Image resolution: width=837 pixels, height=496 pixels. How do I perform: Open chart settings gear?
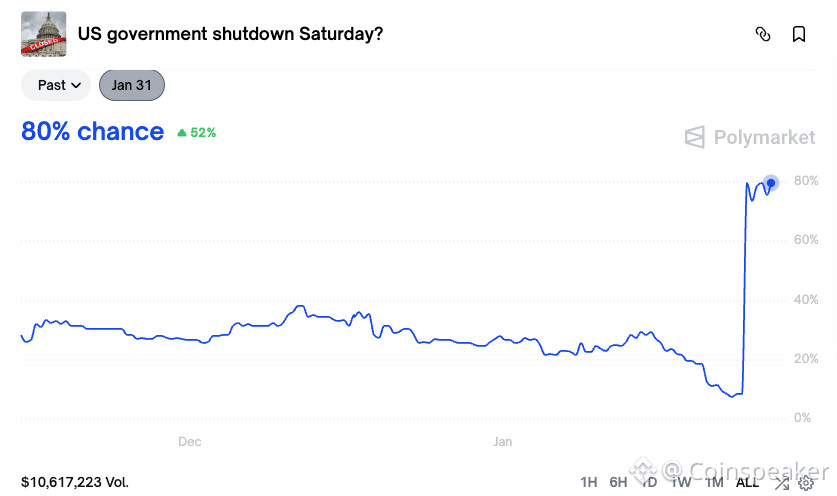click(x=806, y=483)
